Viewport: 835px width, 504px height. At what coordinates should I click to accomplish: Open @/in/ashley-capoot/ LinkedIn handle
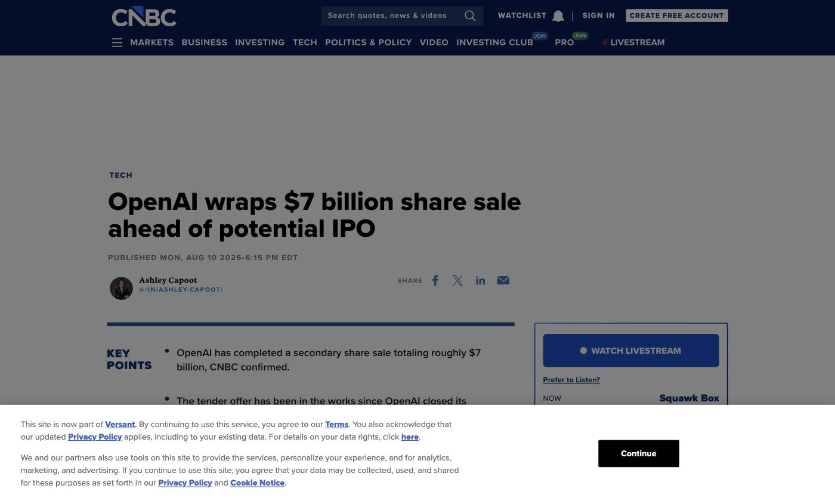(181, 290)
